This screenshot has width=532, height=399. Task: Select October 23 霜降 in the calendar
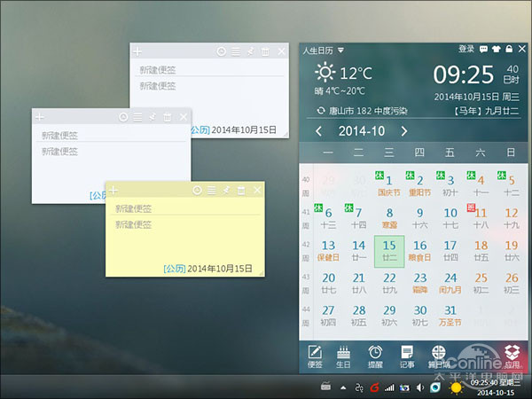tap(419, 284)
